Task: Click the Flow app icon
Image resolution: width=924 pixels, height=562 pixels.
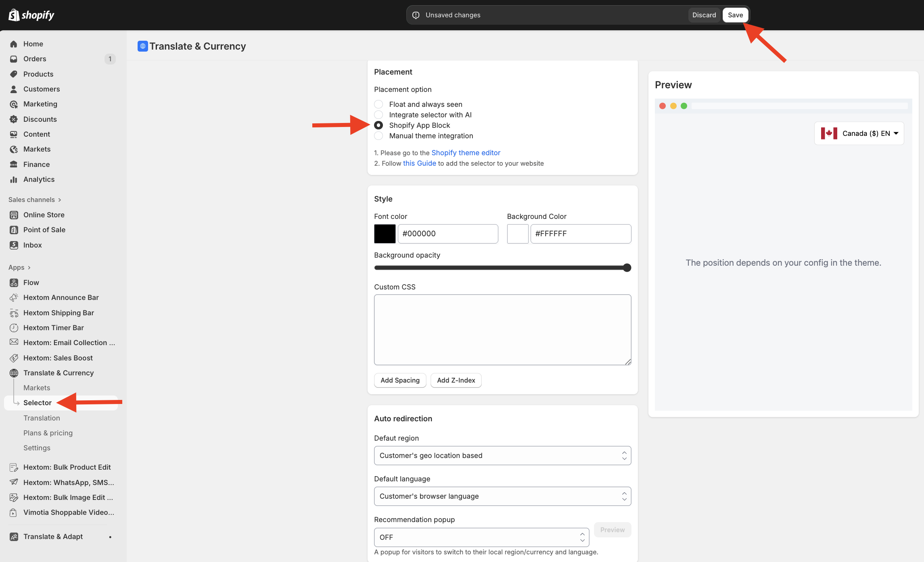Action: click(14, 283)
